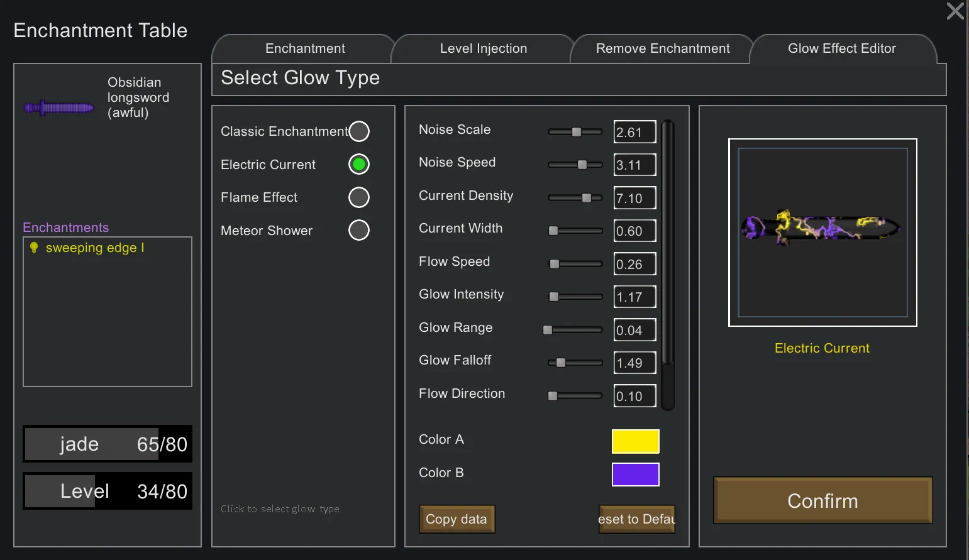Open the Color A yellow swatch
Screen dimensions: 969x560
tap(635, 441)
